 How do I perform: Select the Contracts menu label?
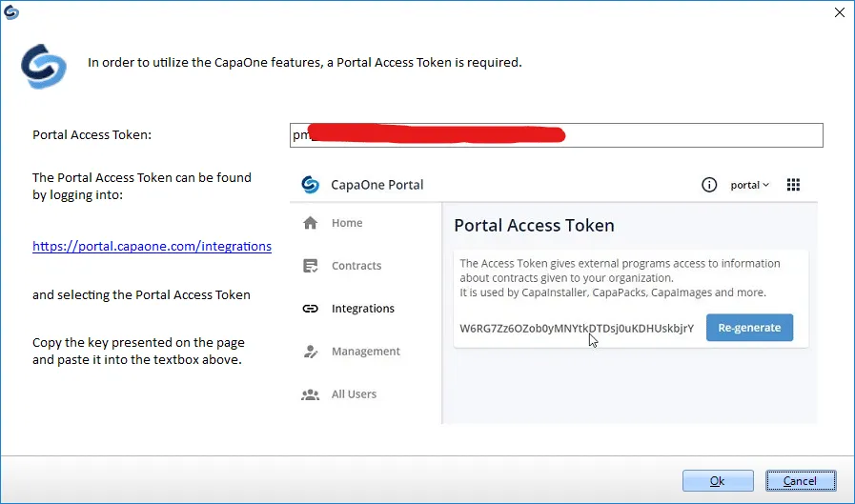(356, 266)
